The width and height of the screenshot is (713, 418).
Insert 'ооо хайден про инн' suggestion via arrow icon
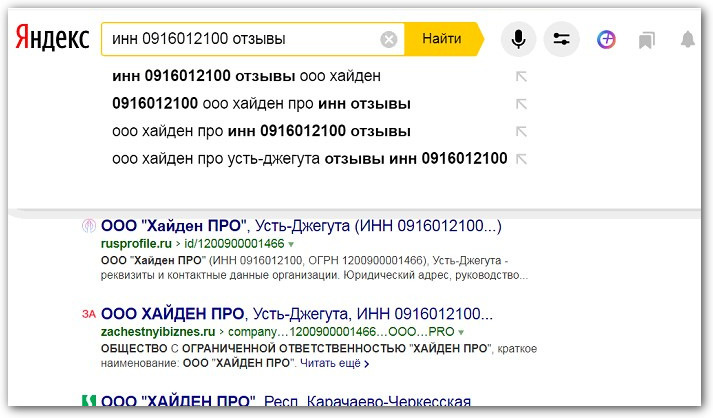click(x=521, y=131)
